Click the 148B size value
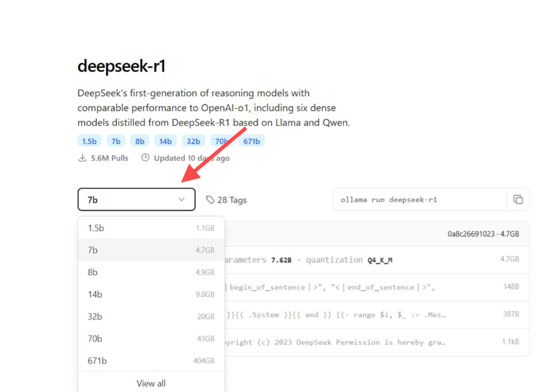Viewport: 549px width, 392px height. tap(511, 286)
